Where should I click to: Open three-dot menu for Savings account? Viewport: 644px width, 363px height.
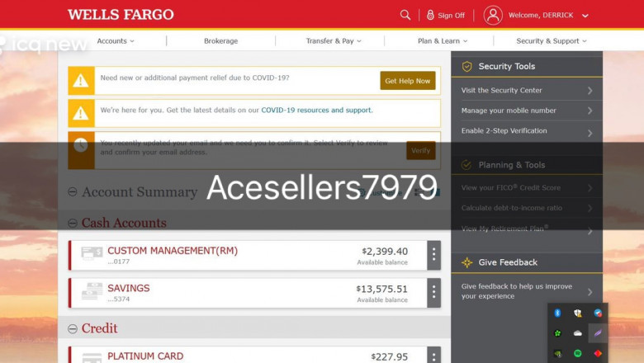(x=433, y=292)
